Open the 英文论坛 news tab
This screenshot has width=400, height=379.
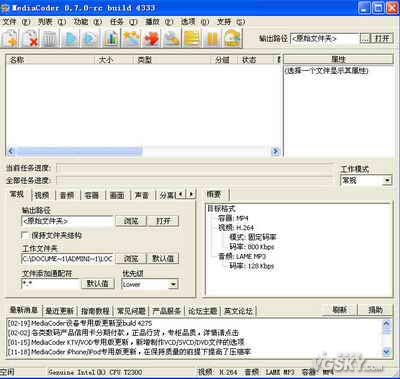(x=238, y=311)
